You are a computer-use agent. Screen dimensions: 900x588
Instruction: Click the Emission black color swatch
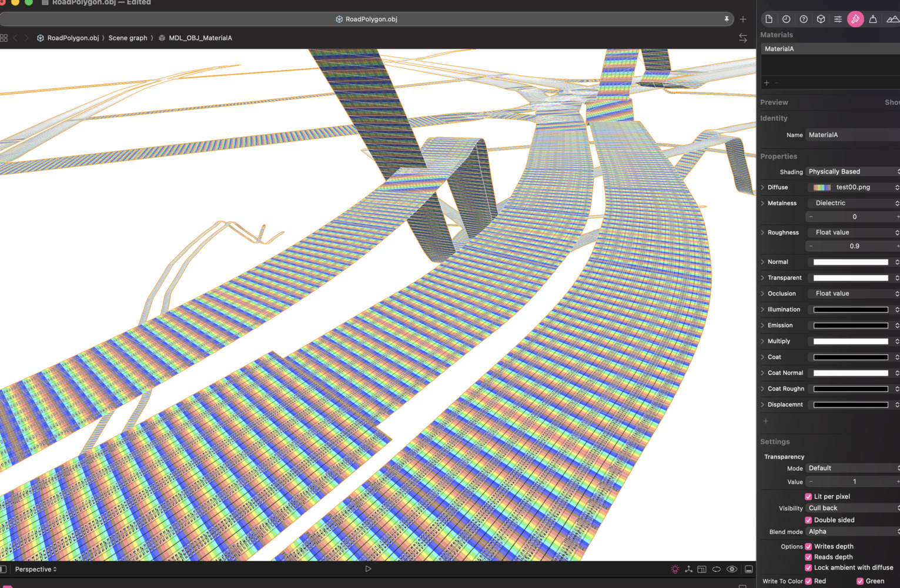point(850,326)
